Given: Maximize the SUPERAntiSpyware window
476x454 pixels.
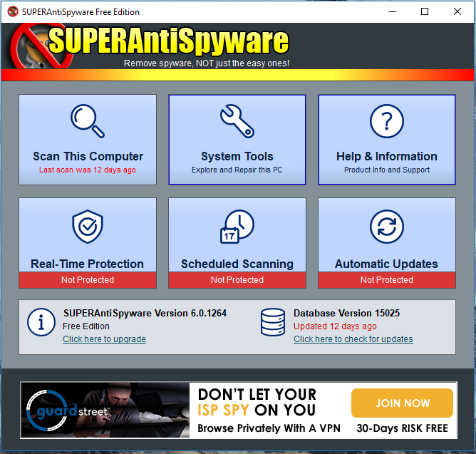Looking at the screenshot, I should point(425,11).
